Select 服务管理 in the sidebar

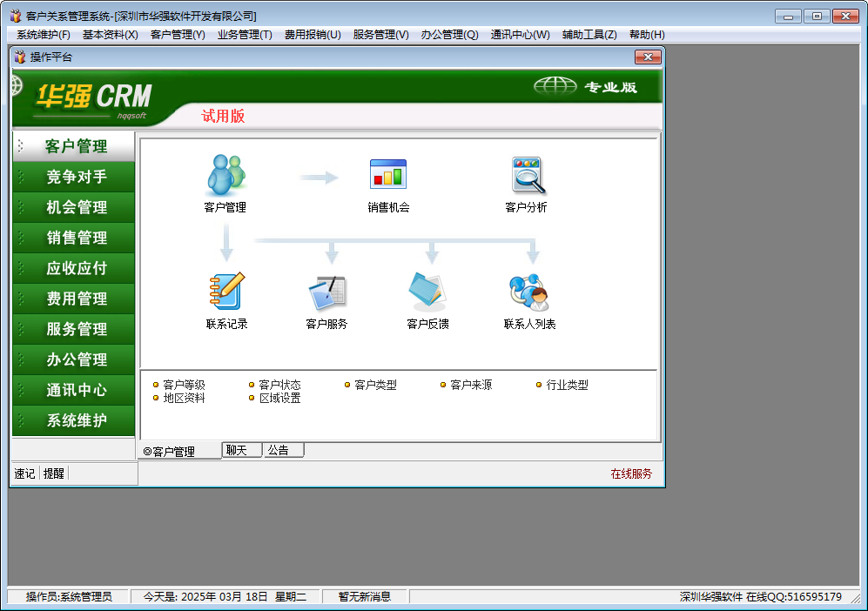[x=74, y=329]
